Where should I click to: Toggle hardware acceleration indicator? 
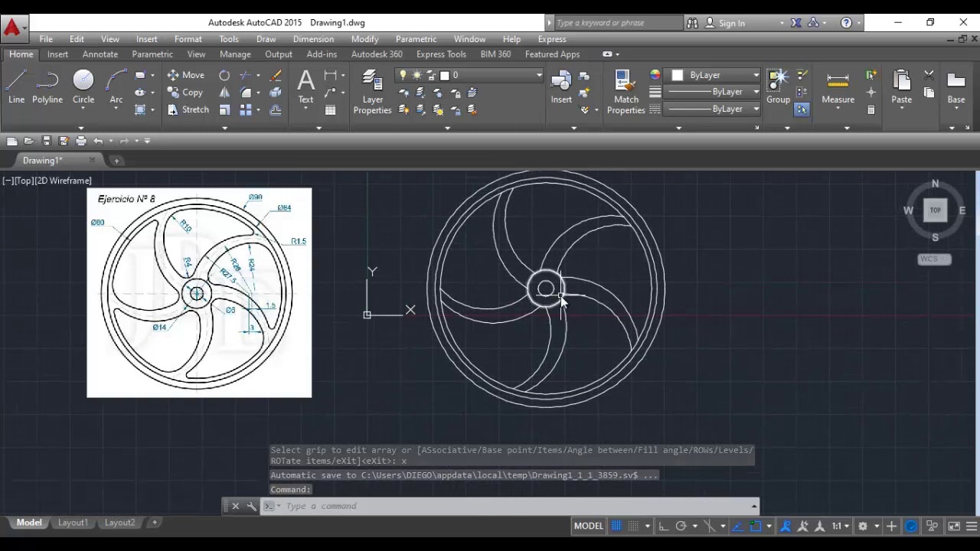pyautogui.click(x=911, y=526)
